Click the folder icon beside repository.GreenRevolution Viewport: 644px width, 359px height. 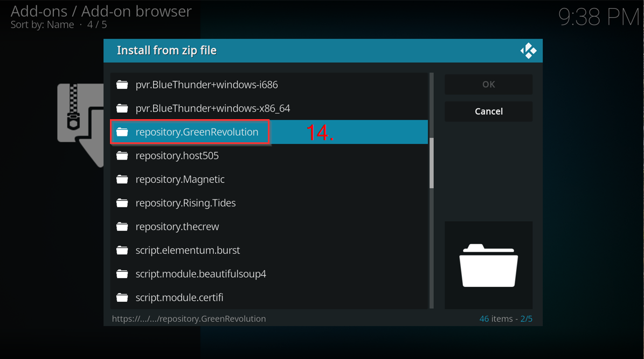(x=122, y=132)
